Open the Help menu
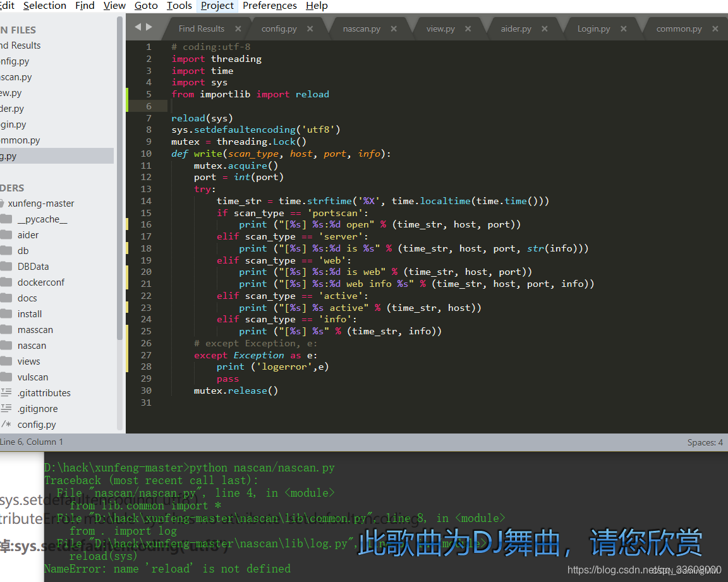 click(317, 6)
